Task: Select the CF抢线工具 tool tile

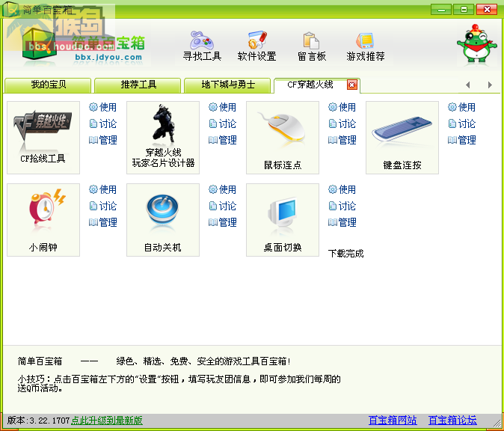Action: coord(43,138)
